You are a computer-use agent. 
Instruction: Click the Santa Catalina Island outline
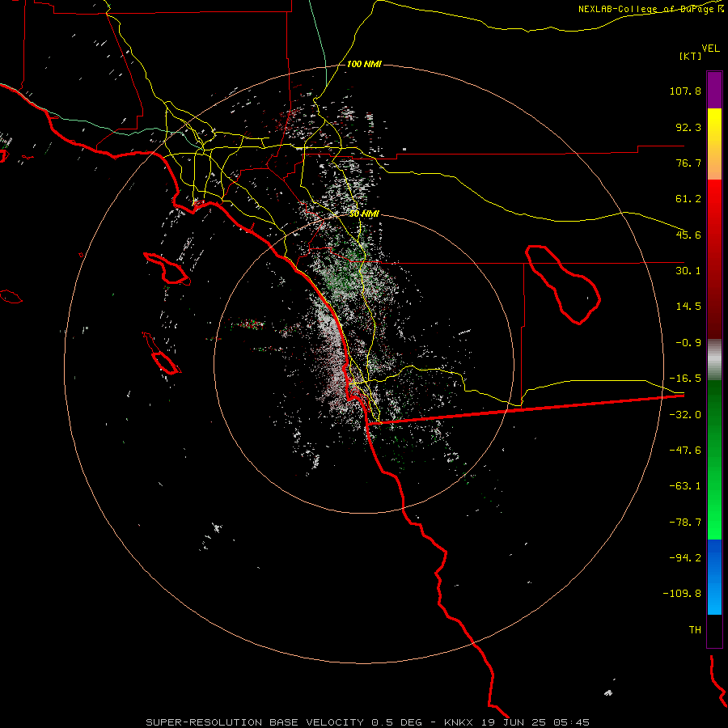tap(167, 269)
